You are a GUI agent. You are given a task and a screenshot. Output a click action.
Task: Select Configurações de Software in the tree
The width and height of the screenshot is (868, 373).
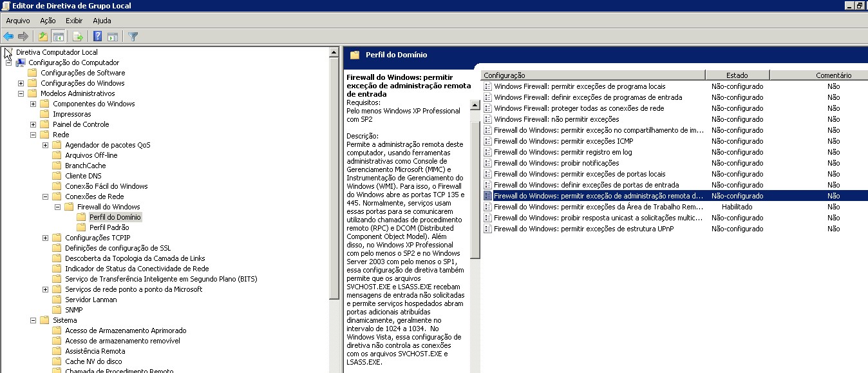pos(83,73)
